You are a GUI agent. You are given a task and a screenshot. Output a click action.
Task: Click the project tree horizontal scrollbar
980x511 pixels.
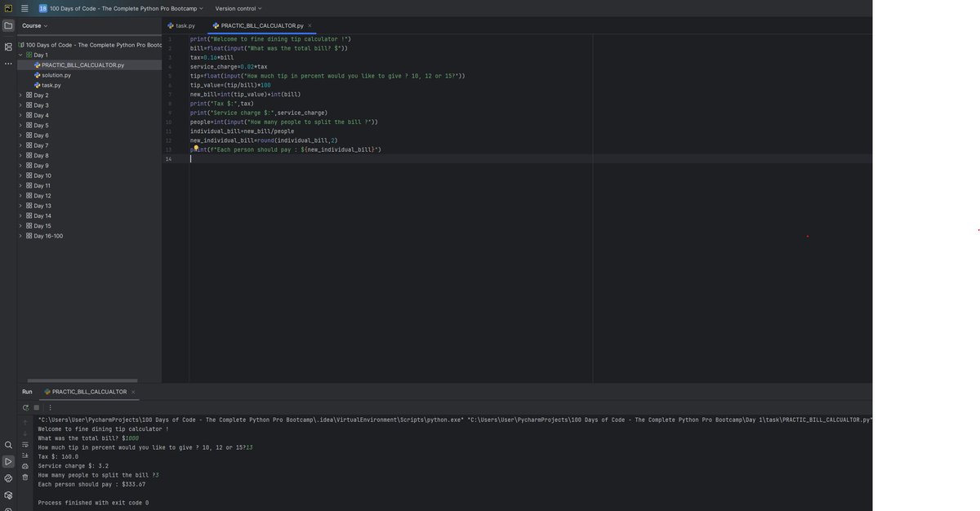pos(82,380)
